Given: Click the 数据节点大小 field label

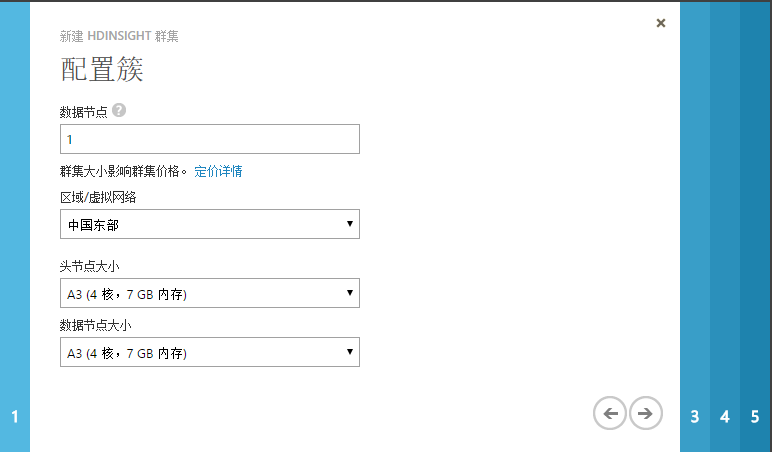Looking at the screenshot, I should click(96, 325).
